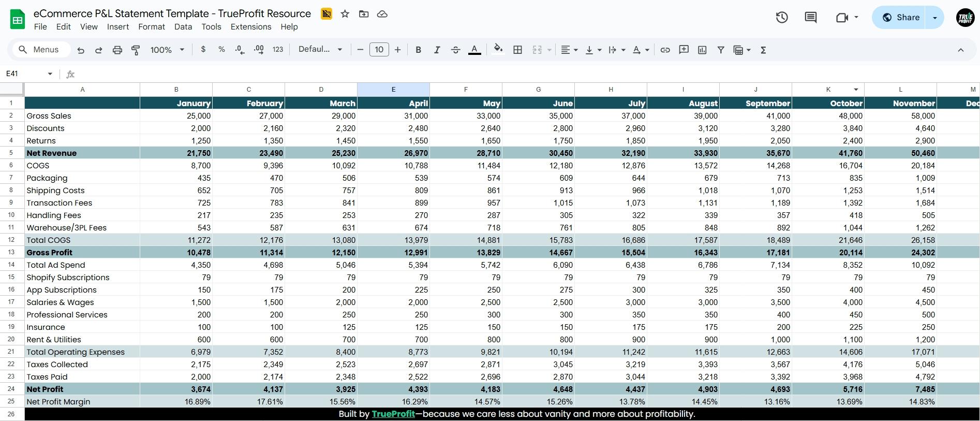Increase font size with plus
This screenshot has height=421, width=980.
[397, 50]
